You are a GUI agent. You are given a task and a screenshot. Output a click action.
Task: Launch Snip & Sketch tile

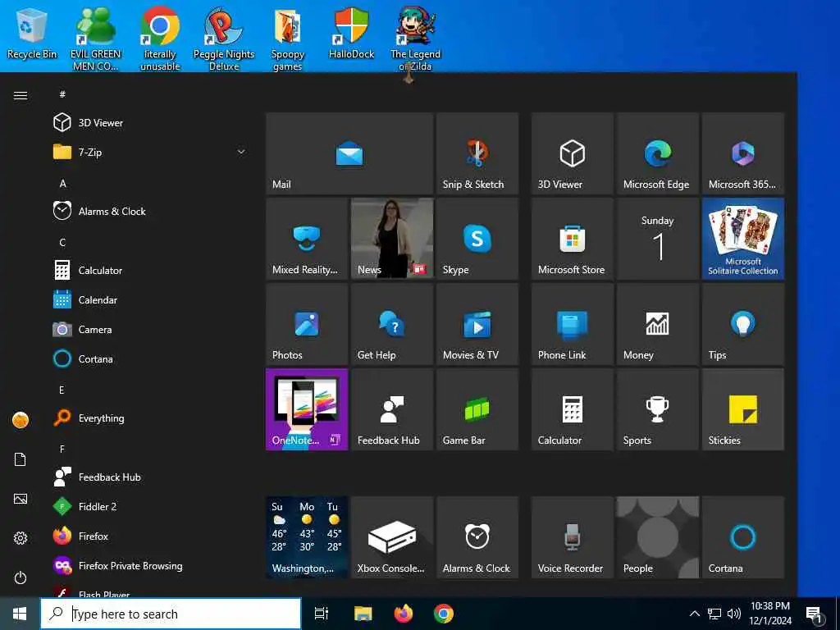(477, 153)
